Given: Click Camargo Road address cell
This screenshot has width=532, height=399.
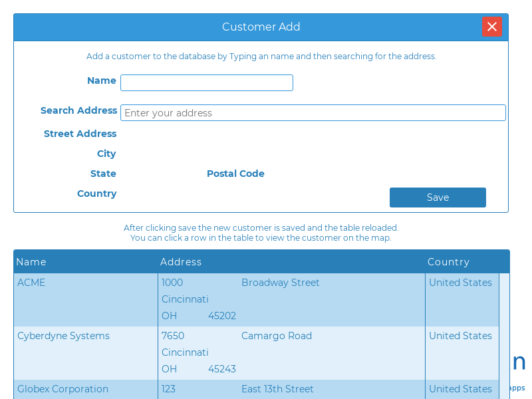Looking at the screenshot, I should [276, 336].
